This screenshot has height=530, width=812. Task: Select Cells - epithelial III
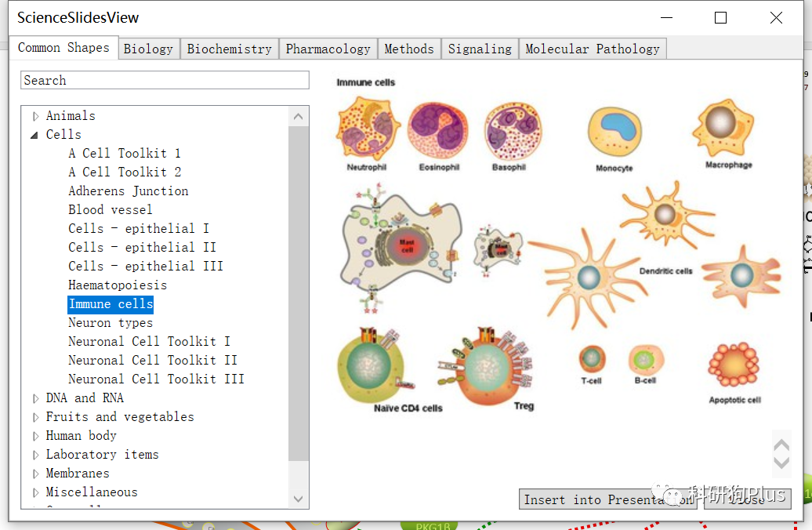tap(146, 266)
